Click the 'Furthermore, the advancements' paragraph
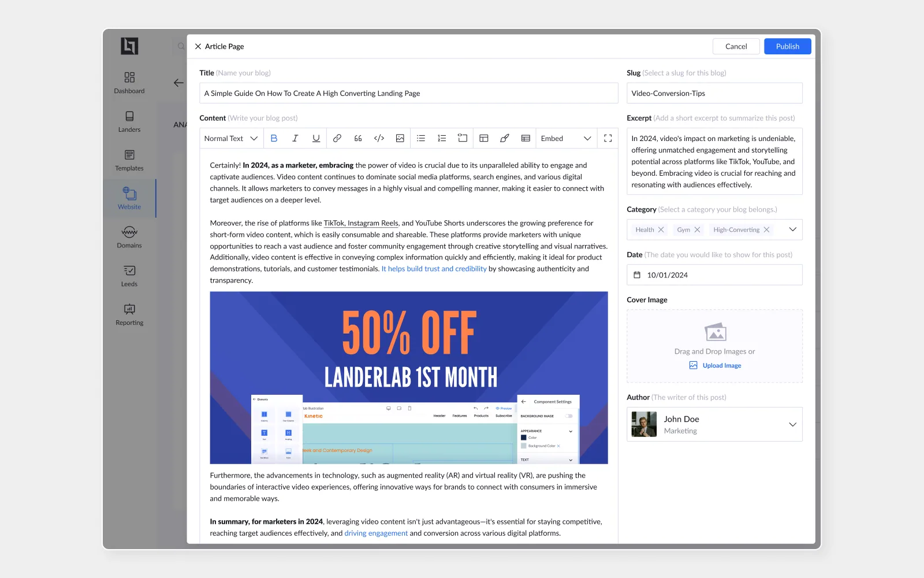This screenshot has height=578, width=924. pos(404,487)
